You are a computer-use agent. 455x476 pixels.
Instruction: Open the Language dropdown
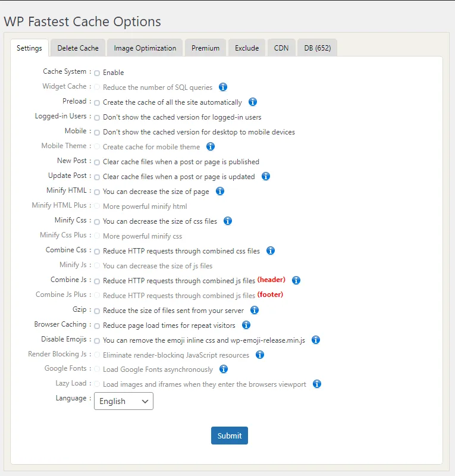coord(123,401)
